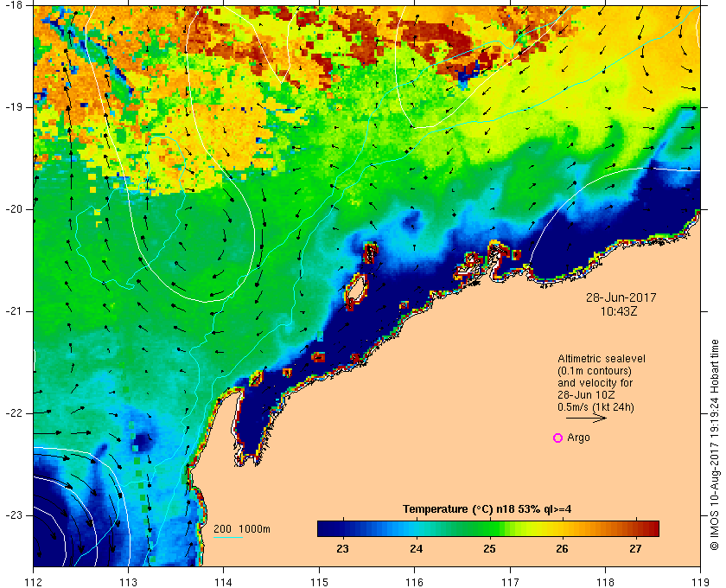The width and height of the screenshot is (726, 588).
Task: Click the '(0.1m contours)' caption line
Action: tap(595, 371)
